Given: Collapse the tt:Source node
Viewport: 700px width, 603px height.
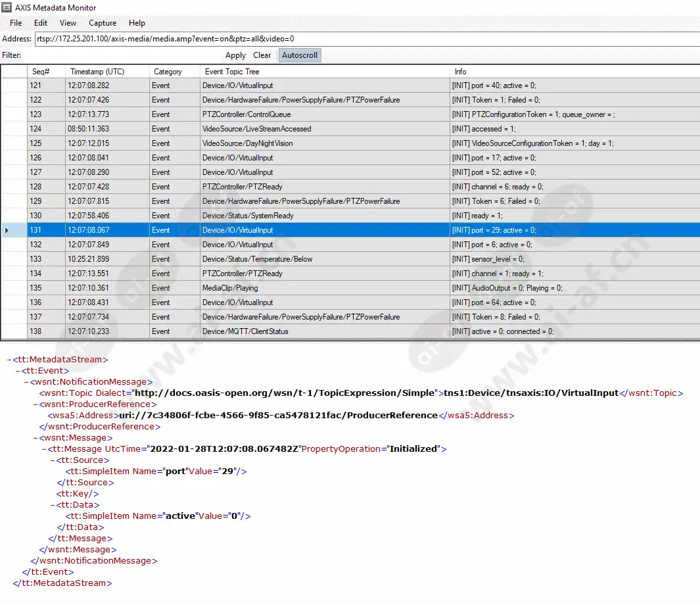Looking at the screenshot, I should tap(53, 460).
